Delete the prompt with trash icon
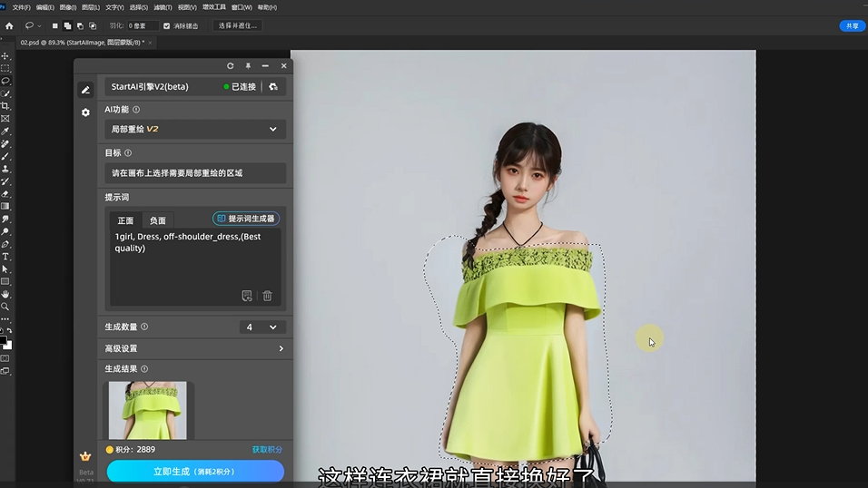The image size is (868, 488). point(267,296)
